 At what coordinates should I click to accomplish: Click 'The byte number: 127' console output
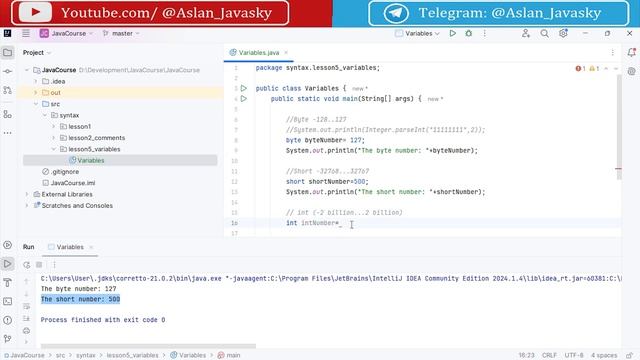tap(78, 289)
